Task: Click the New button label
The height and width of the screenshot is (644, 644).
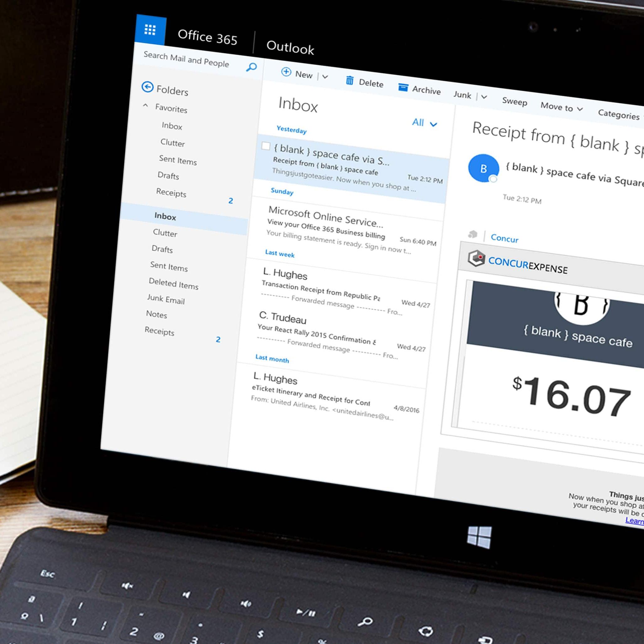Action: pos(304,75)
